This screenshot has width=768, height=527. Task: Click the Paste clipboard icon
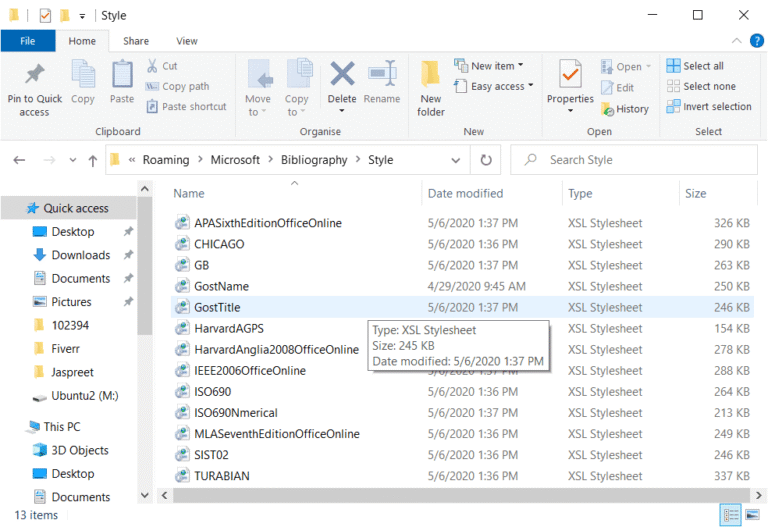click(122, 74)
